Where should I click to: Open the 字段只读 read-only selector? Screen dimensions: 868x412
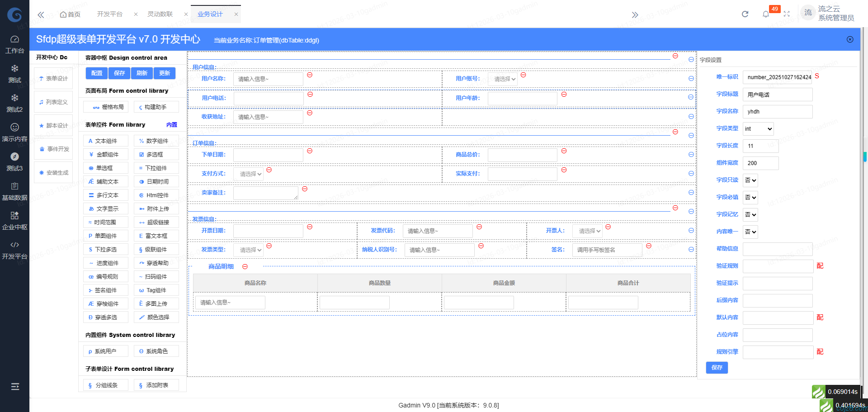tap(750, 180)
